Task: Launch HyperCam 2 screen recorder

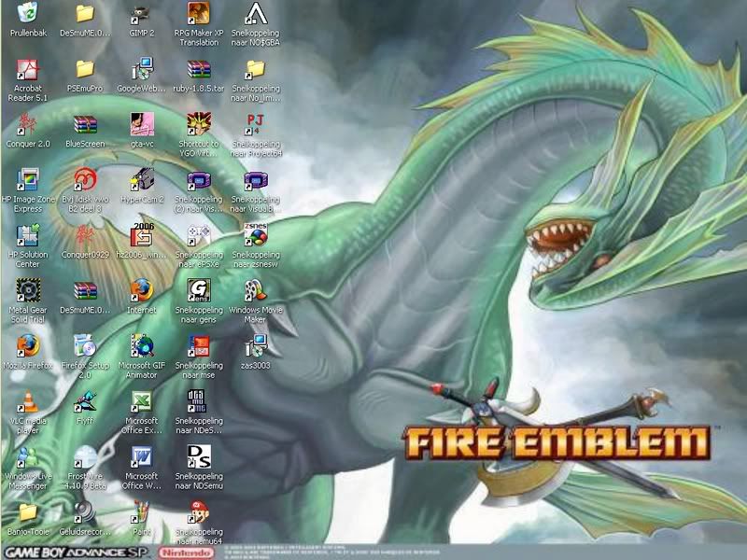Action: click(142, 179)
